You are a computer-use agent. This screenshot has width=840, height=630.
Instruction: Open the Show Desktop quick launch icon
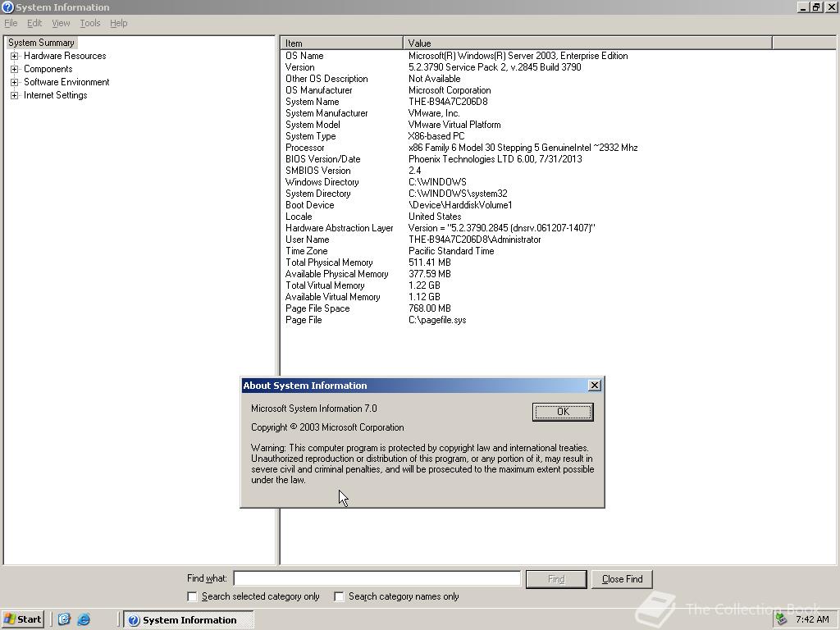coord(64,619)
